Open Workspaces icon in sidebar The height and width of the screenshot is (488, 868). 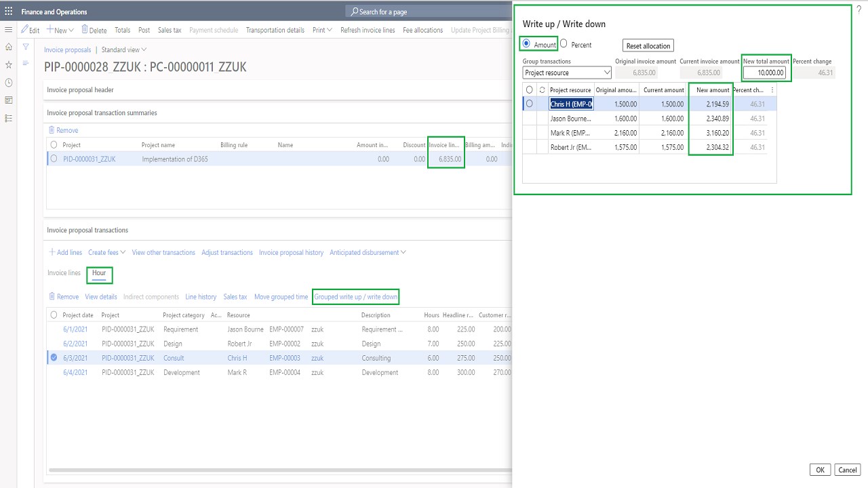[x=9, y=100]
